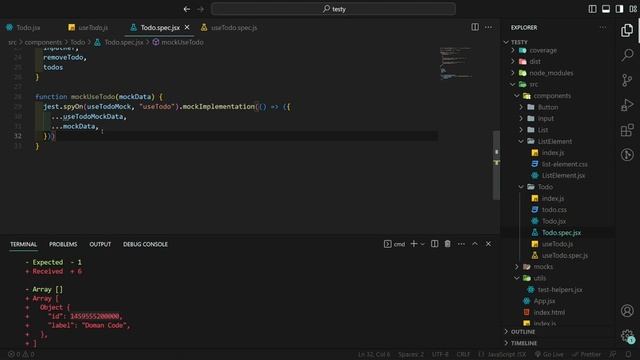Maximize the terminal panel with up chevron
The width and height of the screenshot is (640, 360).
click(x=475, y=244)
